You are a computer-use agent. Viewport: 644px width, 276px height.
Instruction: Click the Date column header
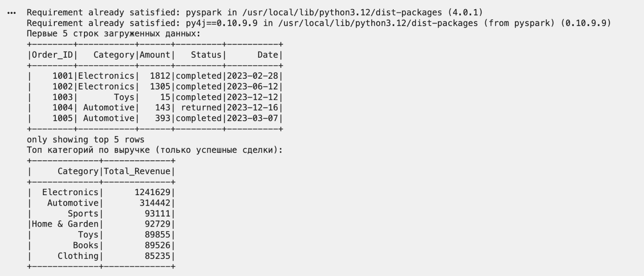coord(267,55)
